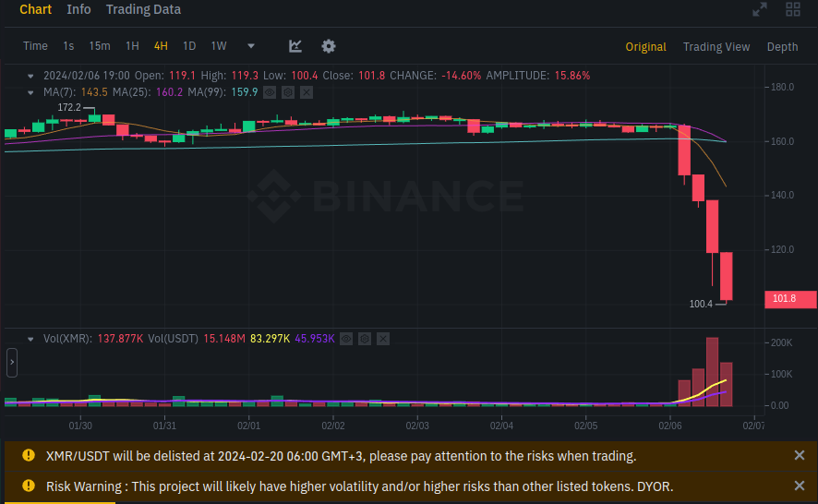Click the last red candle body
Screen dimensions: 818x504
coord(727,276)
